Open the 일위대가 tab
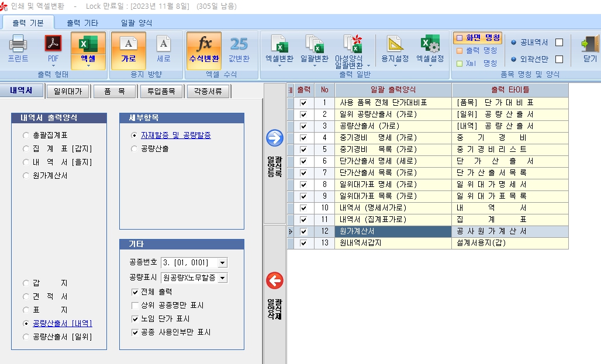This screenshot has height=364, width=601. [67, 91]
